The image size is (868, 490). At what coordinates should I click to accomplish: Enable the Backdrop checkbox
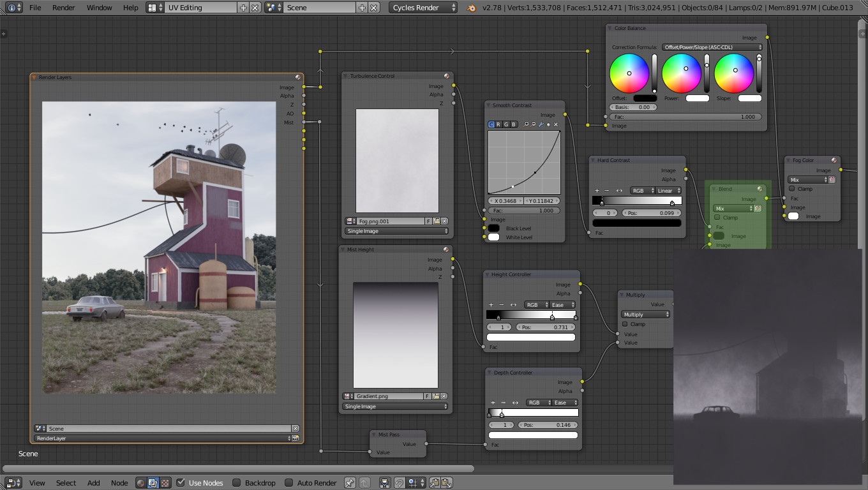(x=237, y=483)
